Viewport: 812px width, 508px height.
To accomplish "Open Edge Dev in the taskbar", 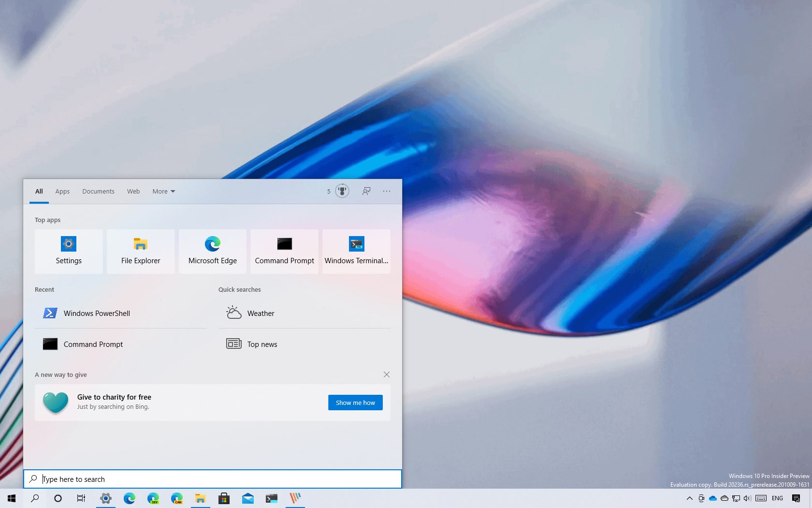I will (153, 498).
